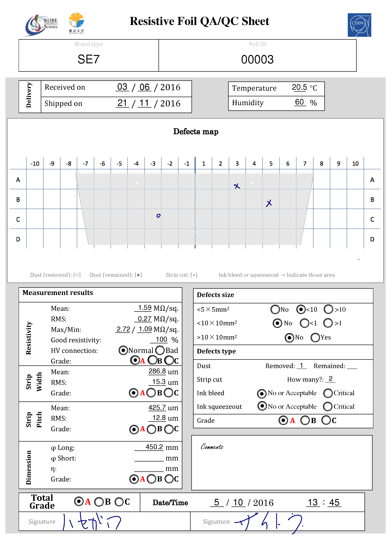Click the Strip cut legend text
The image size is (392, 554).
click(x=182, y=275)
